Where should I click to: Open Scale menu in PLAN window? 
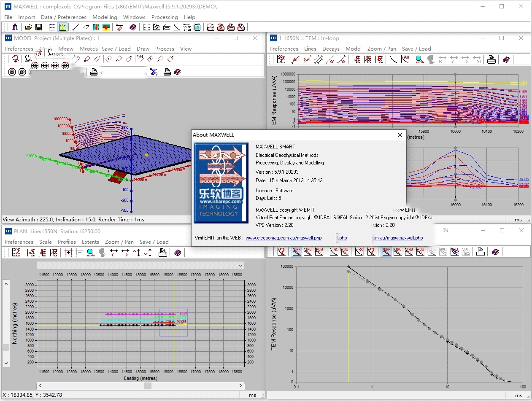46,242
